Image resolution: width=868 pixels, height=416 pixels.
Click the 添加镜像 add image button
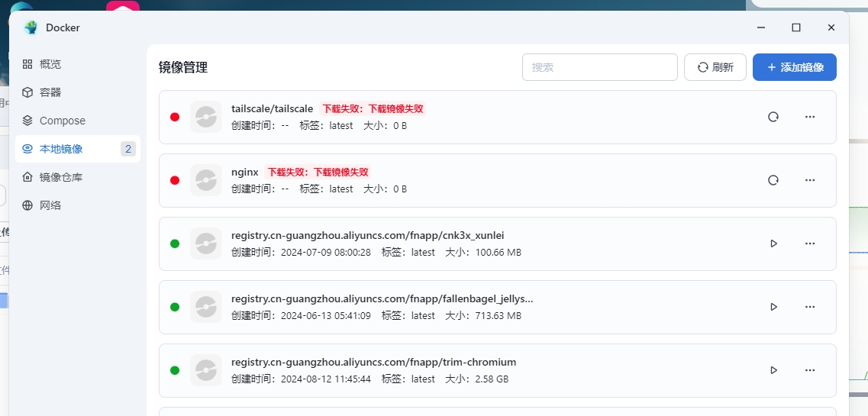tap(795, 67)
